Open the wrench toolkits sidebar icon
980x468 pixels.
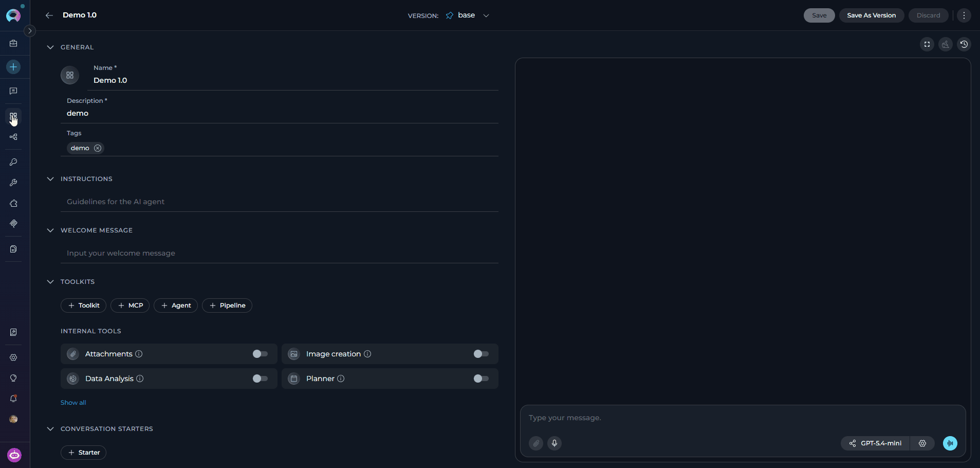(13, 183)
